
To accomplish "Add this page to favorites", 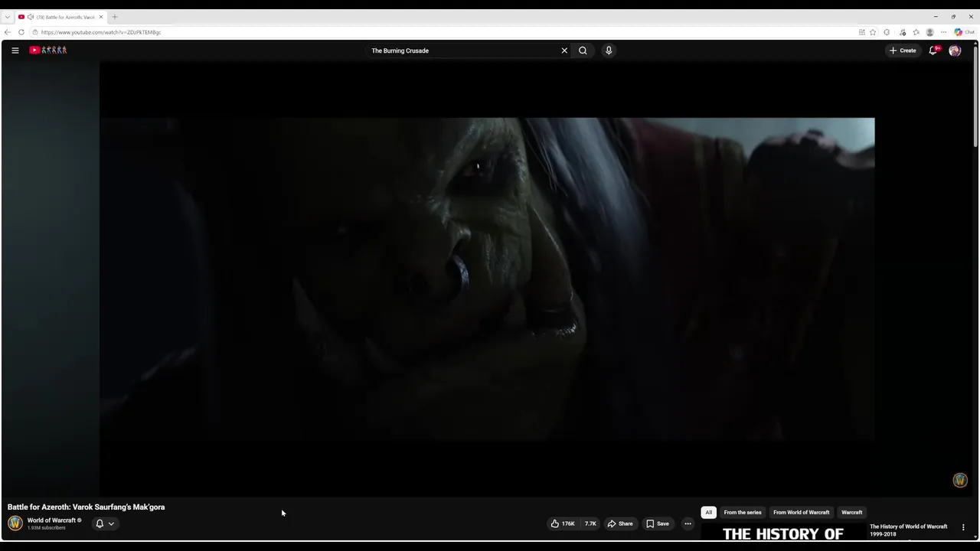I will tap(873, 32).
